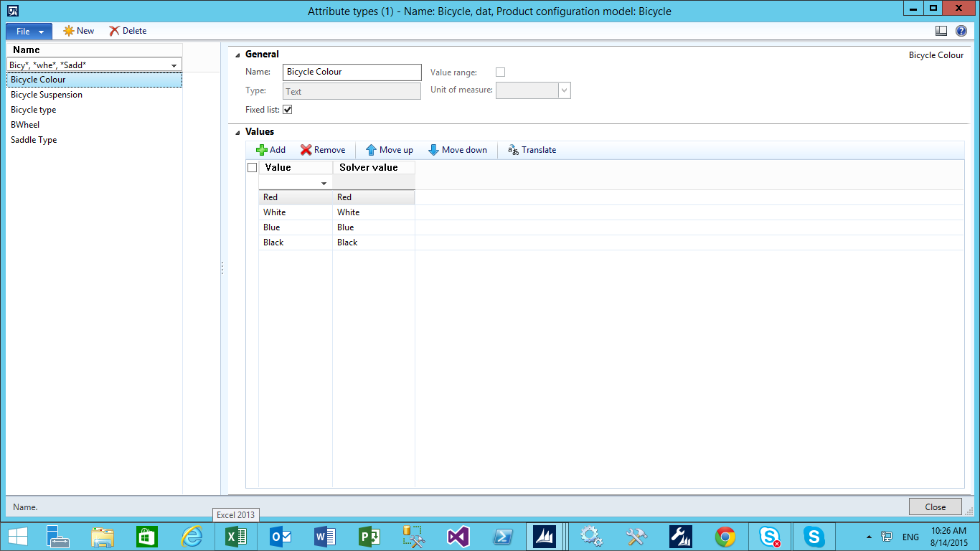Open the Help icon at top right
The width and height of the screenshot is (980, 551).
pos(961,31)
